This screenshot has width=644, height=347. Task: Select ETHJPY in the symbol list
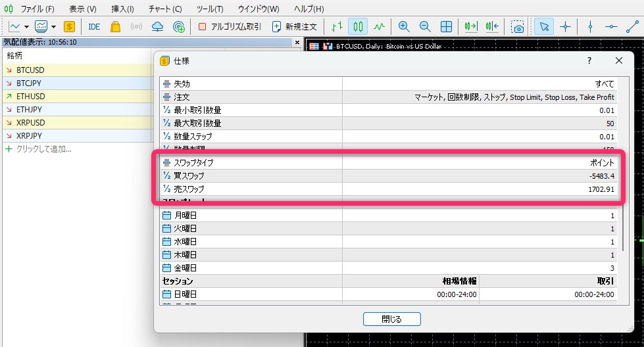click(77, 110)
